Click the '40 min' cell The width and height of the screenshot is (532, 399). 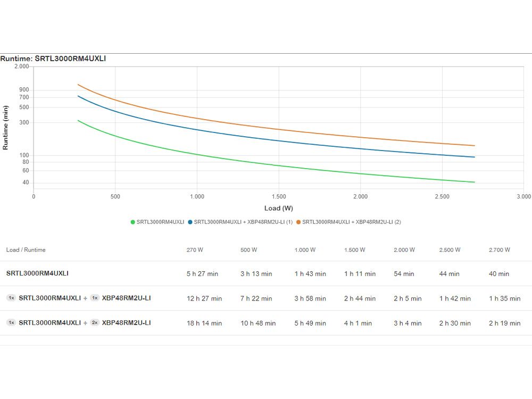point(499,274)
